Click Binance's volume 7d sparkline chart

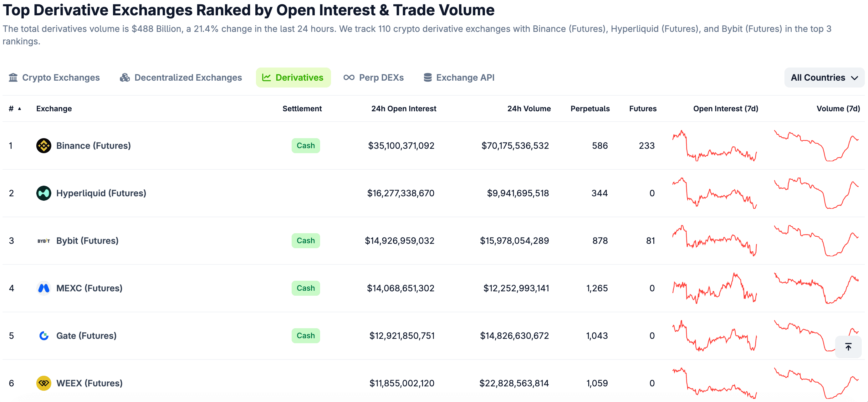click(x=816, y=145)
